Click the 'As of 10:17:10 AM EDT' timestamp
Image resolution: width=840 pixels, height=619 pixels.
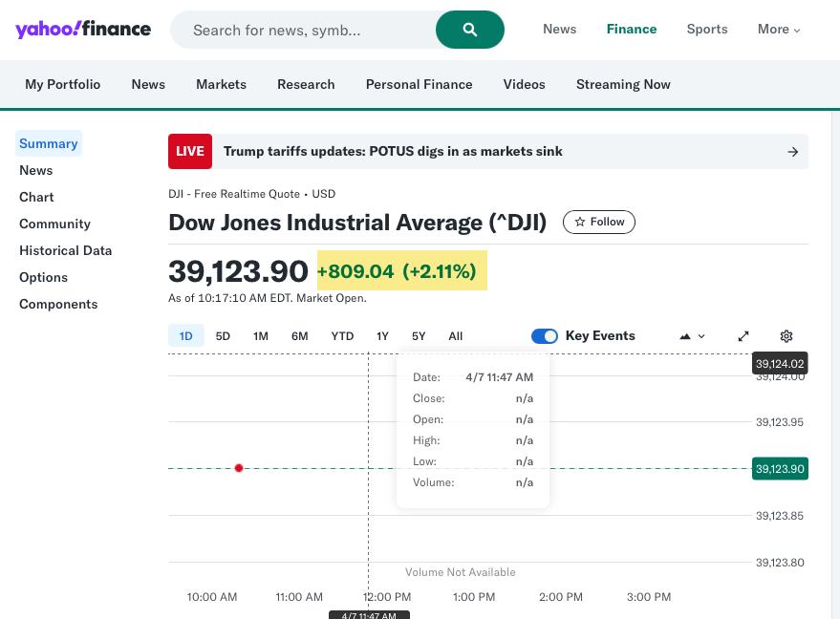(x=268, y=298)
